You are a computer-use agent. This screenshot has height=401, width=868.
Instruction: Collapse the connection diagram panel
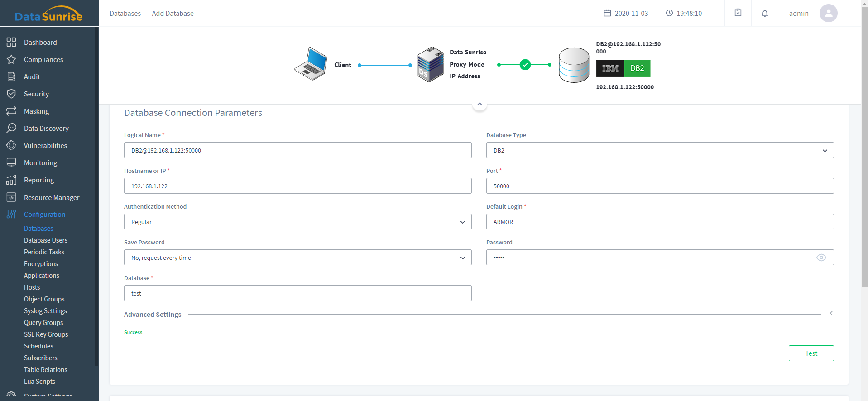pos(480,105)
